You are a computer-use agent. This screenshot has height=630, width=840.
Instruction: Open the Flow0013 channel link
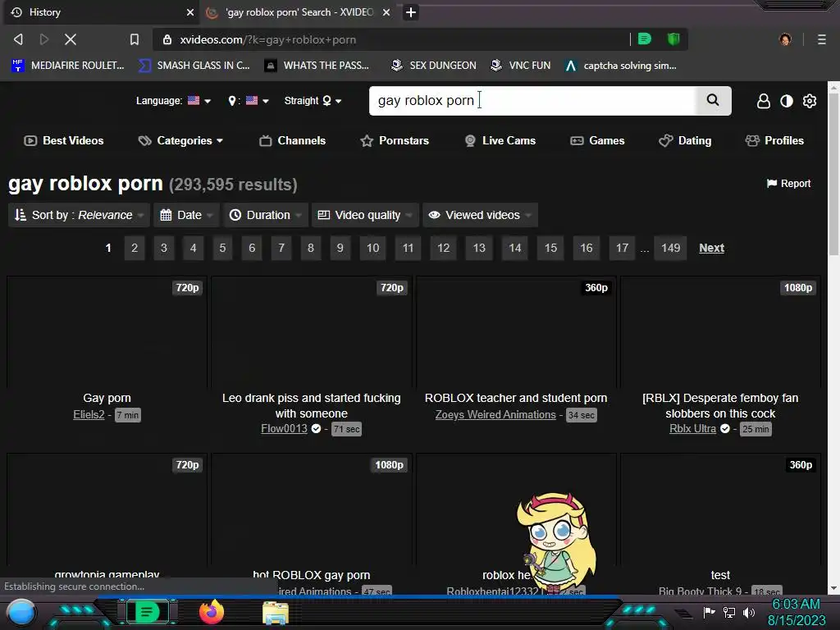(284, 428)
